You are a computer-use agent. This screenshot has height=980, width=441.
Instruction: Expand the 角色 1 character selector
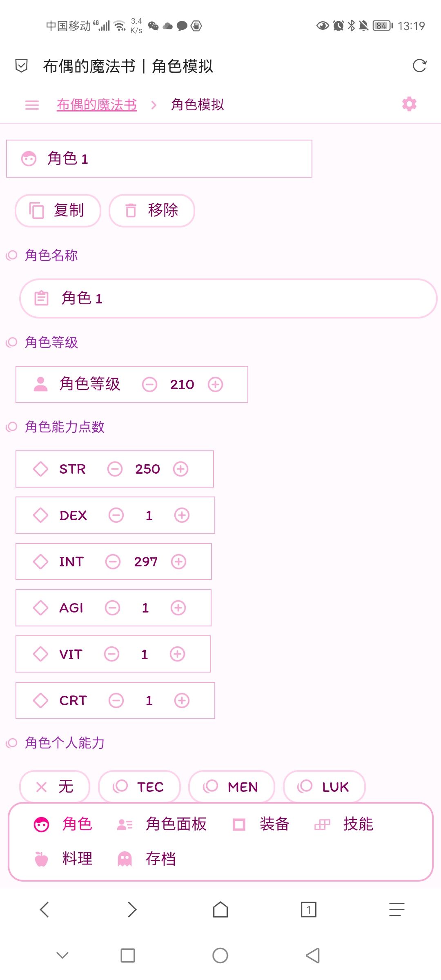159,159
